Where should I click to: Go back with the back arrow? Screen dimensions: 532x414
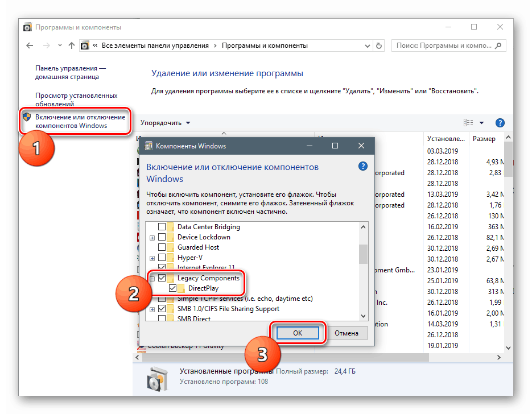[30, 45]
